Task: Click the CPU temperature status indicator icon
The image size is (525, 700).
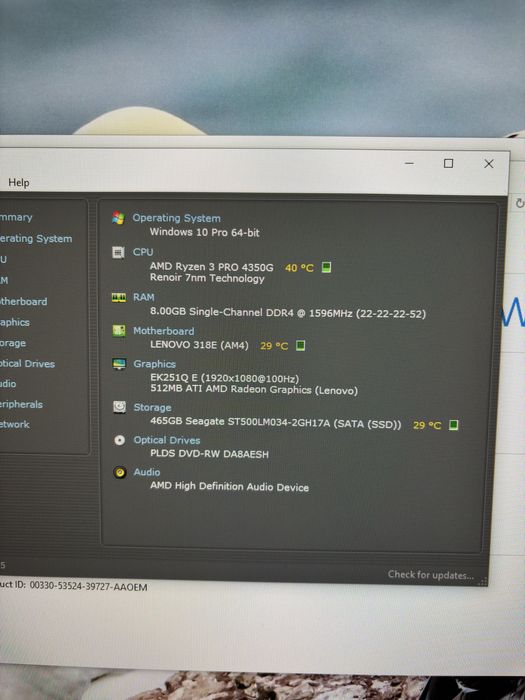Action: coord(326,267)
